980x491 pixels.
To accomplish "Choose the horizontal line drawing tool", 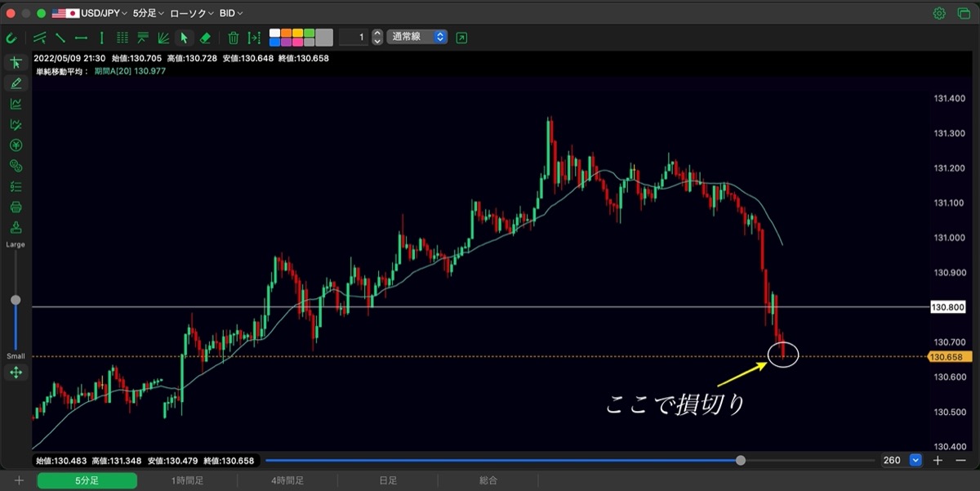I will pyautogui.click(x=81, y=38).
